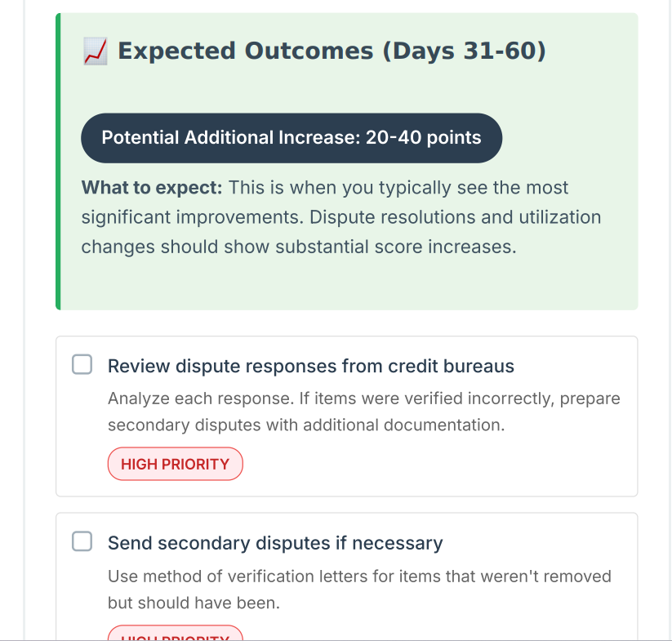The width and height of the screenshot is (672, 641).
Task: Click the 'but should have been.' text
Action: tap(194, 603)
